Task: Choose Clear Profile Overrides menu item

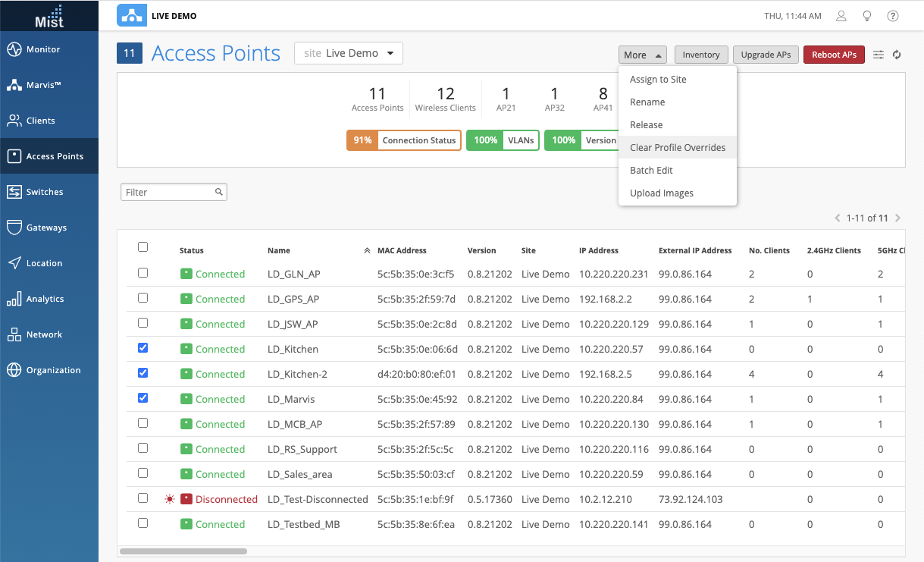Action: pos(677,148)
